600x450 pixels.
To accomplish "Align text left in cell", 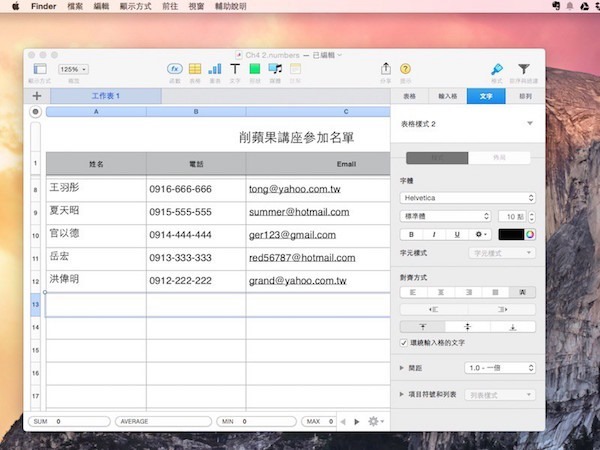I will (x=413, y=292).
